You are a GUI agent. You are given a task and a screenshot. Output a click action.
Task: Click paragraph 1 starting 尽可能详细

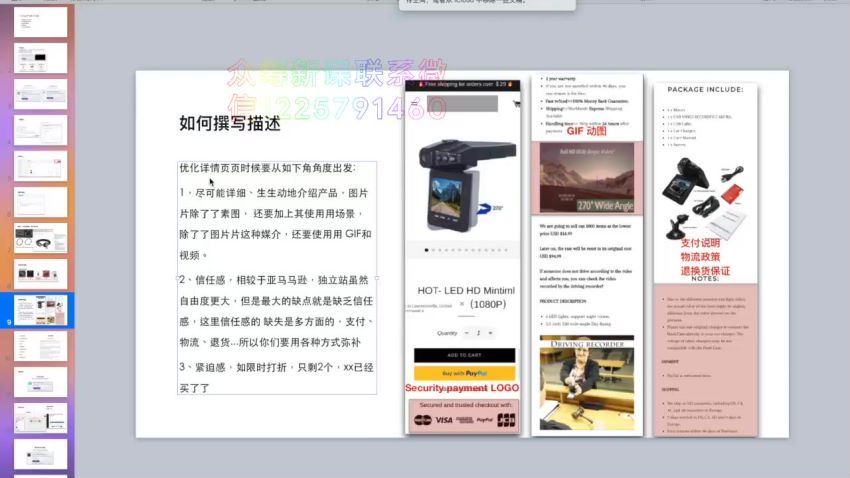275,224
